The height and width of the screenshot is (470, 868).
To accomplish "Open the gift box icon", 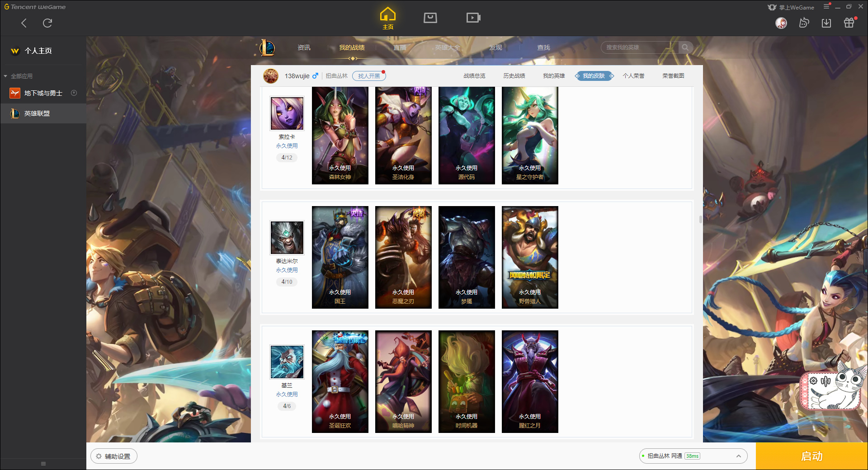I will [849, 23].
